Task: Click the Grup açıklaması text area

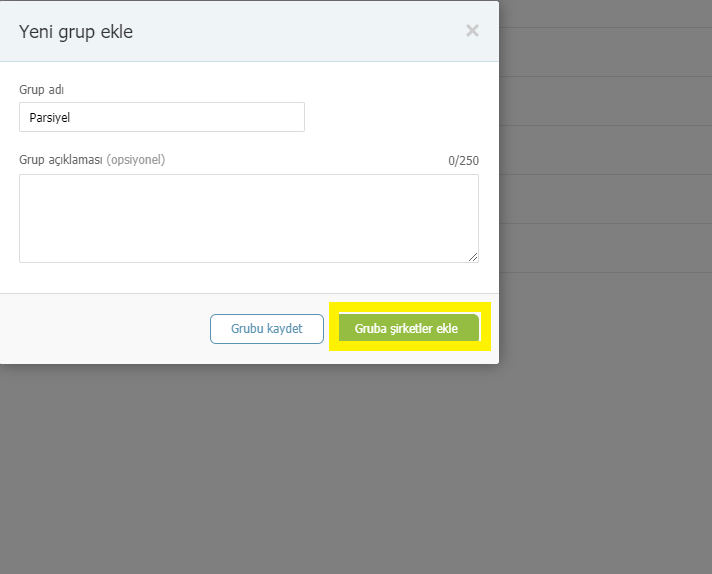Action: [x=249, y=218]
